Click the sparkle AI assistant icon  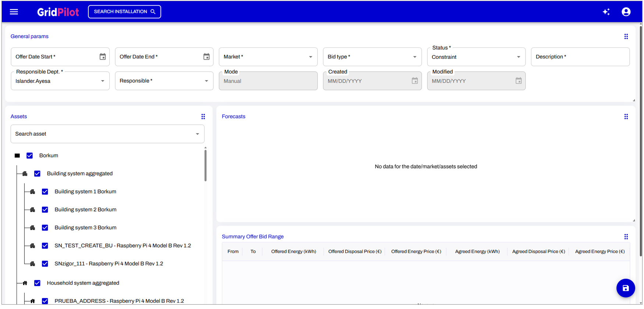click(606, 12)
